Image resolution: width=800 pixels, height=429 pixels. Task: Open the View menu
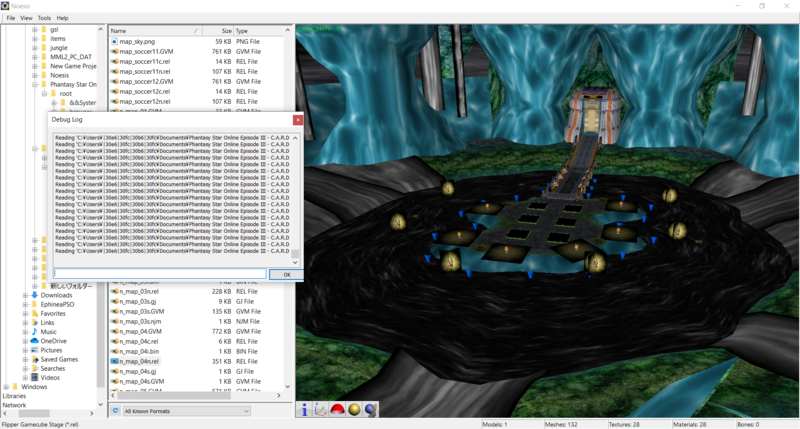[x=27, y=18]
